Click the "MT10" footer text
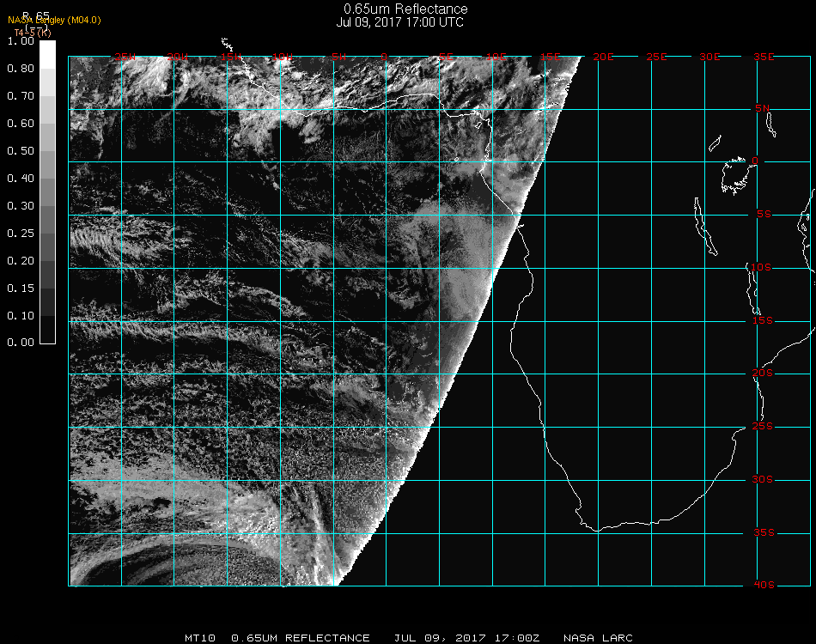Screen dimensions: 816x644 pyautogui.click(x=200, y=638)
